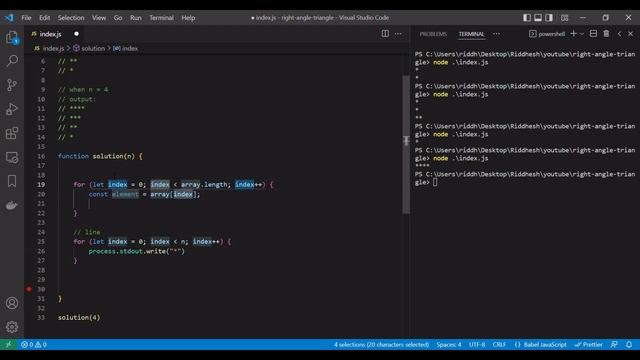Switch to the TERMINAL panel tab
The height and width of the screenshot is (360, 640).
coord(471,34)
